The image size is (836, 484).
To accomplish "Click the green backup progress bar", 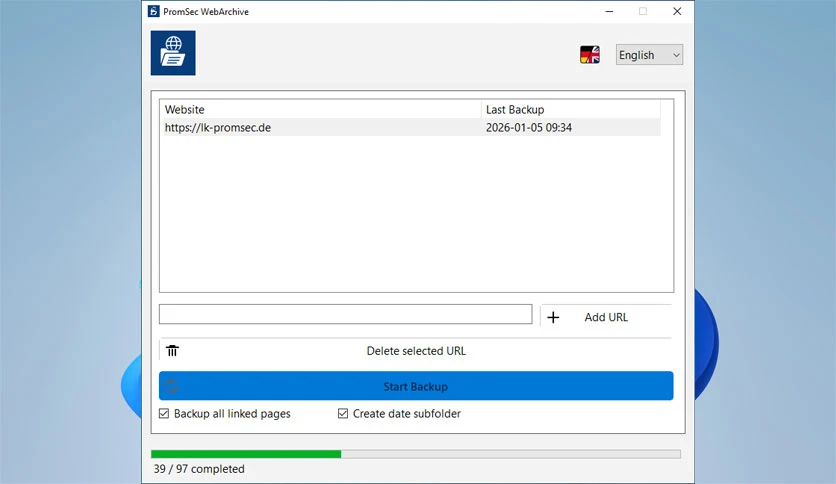I will [416, 454].
